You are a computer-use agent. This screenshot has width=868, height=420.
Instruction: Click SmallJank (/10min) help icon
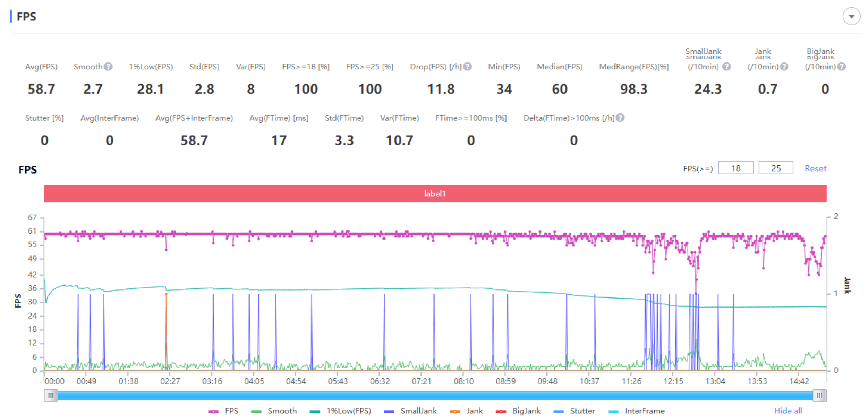tap(726, 67)
